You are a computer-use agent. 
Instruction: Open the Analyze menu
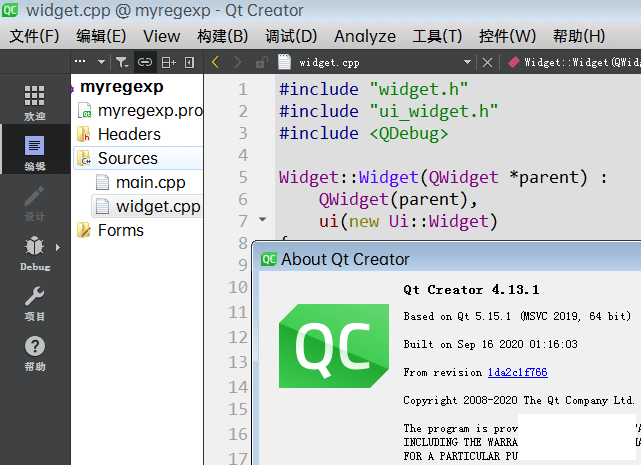[x=365, y=36]
